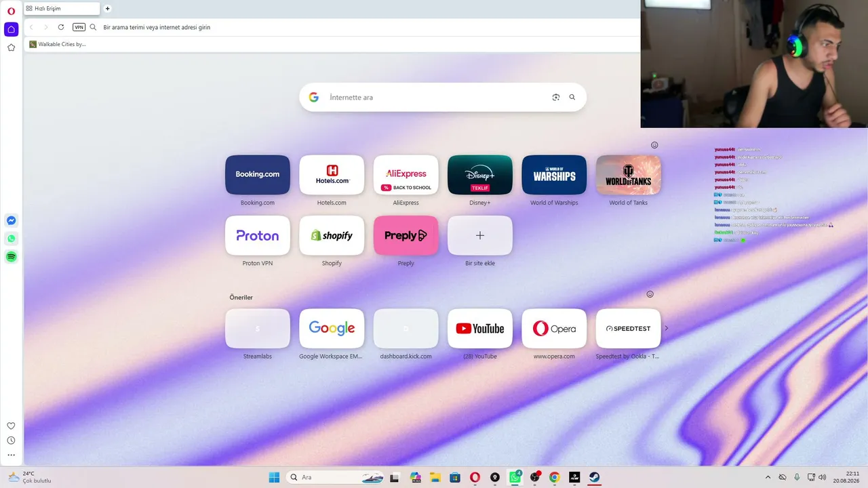Open the Speedtest by Ookla suggestion tile

(x=629, y=329)
